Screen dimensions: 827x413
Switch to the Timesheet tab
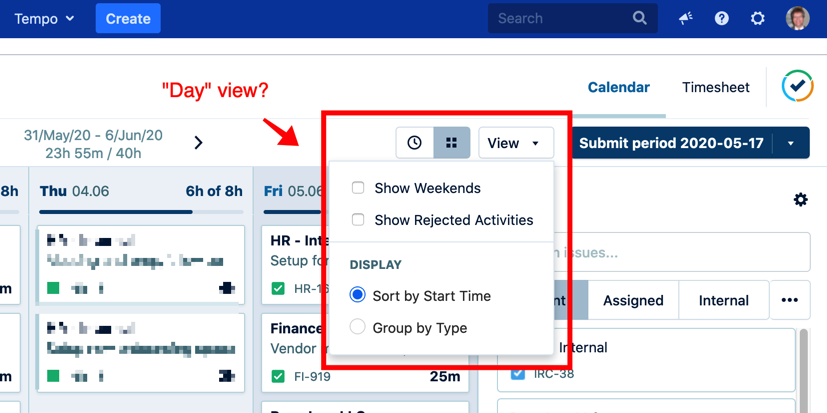(715, 87)
